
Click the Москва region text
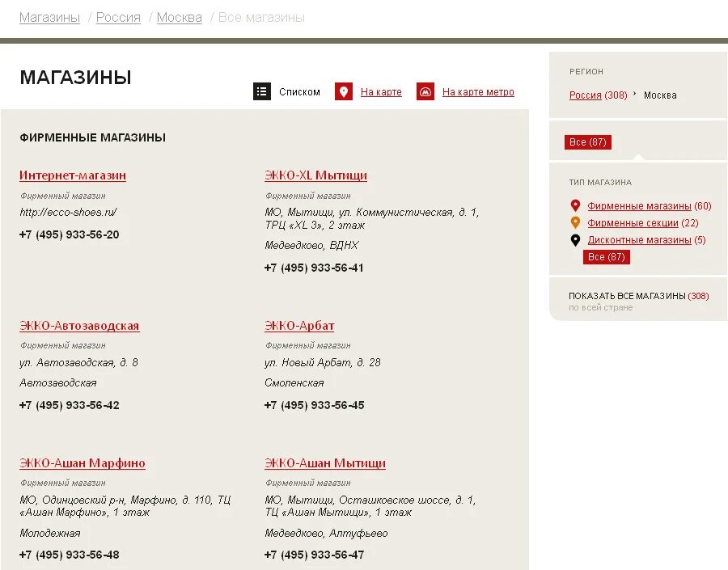click(660, 95)
